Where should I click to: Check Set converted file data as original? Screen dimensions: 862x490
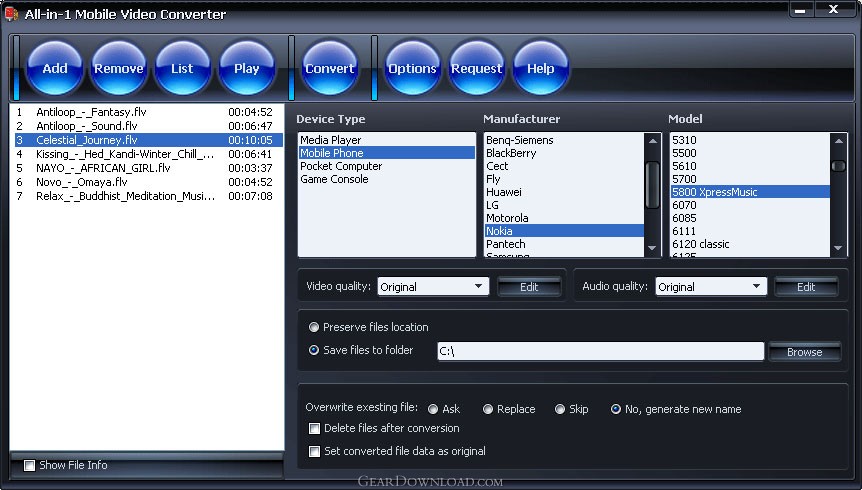click(314, 452)
